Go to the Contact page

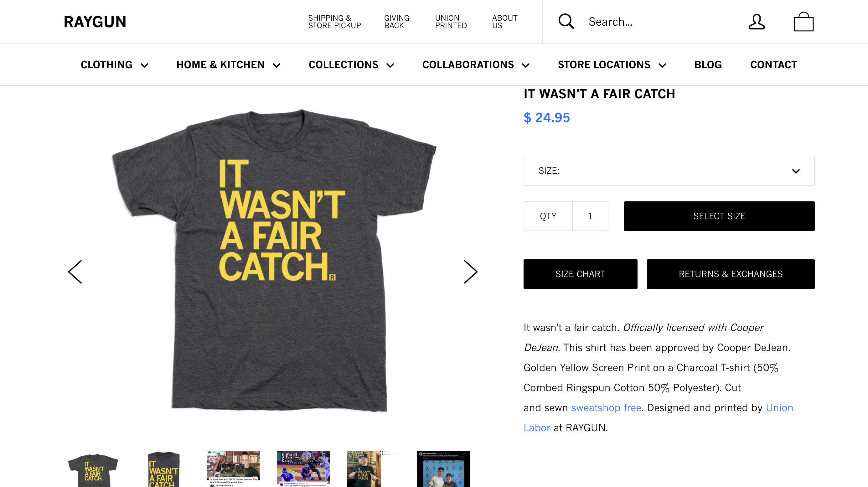(774, 65)
